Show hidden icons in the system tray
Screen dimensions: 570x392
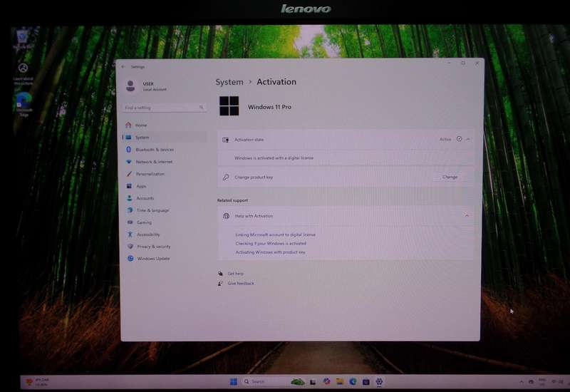pos(521,381)
